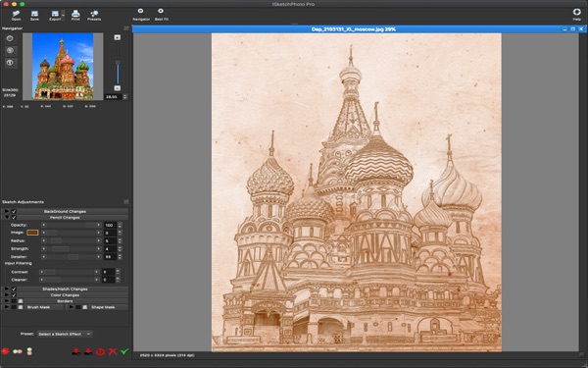This screenshot has height=368, width=588.
Task: Undock the Navigator panel using its float icon
Action: 126,28
